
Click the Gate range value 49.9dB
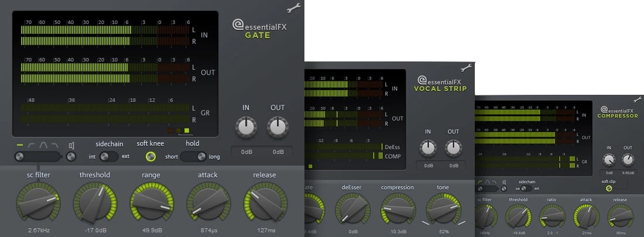pos(152,231)
